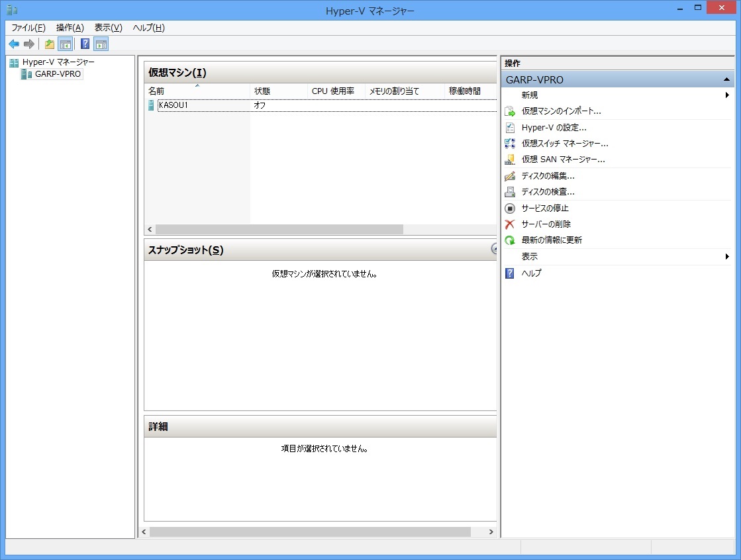Click the Back arrow toolbar icon
The image size is (741, 560).
[x=14, y=44]
